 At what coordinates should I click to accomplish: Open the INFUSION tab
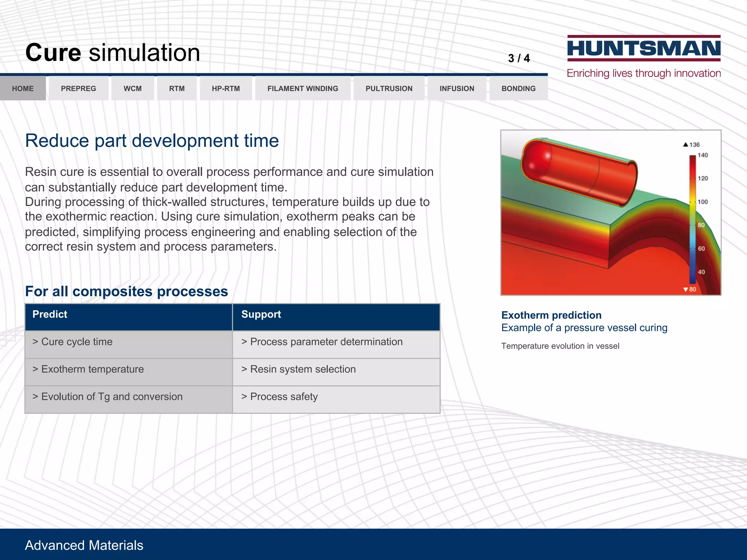coord(457,89)
